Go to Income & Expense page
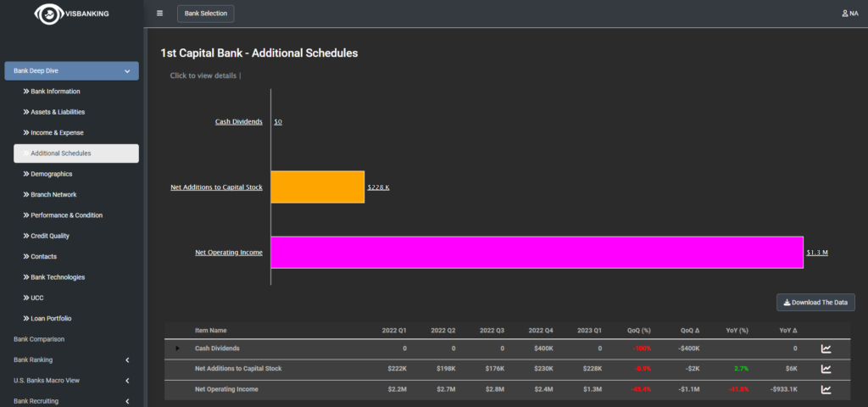The height and width of the screenshot is (407, 868). [x=57, y=132]
